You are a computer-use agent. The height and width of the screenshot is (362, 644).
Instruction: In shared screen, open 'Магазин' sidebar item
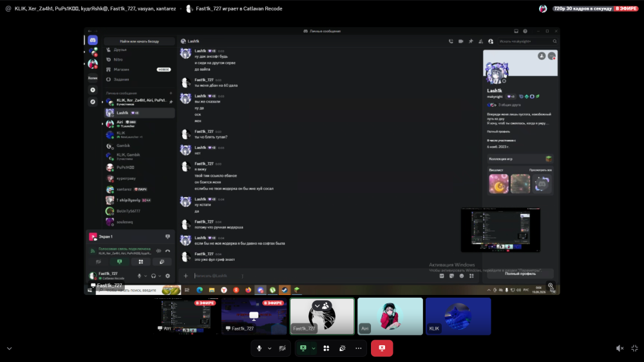tap(139, 70)
